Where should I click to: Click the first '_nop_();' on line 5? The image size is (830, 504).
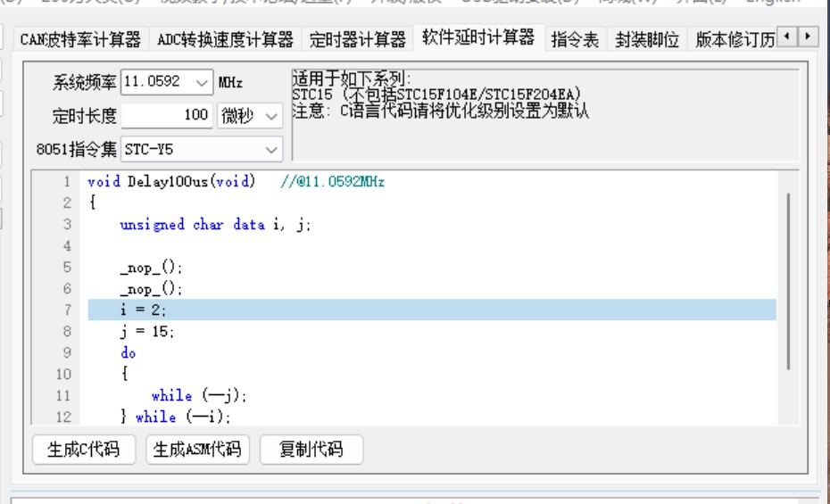tap(151, 268)
